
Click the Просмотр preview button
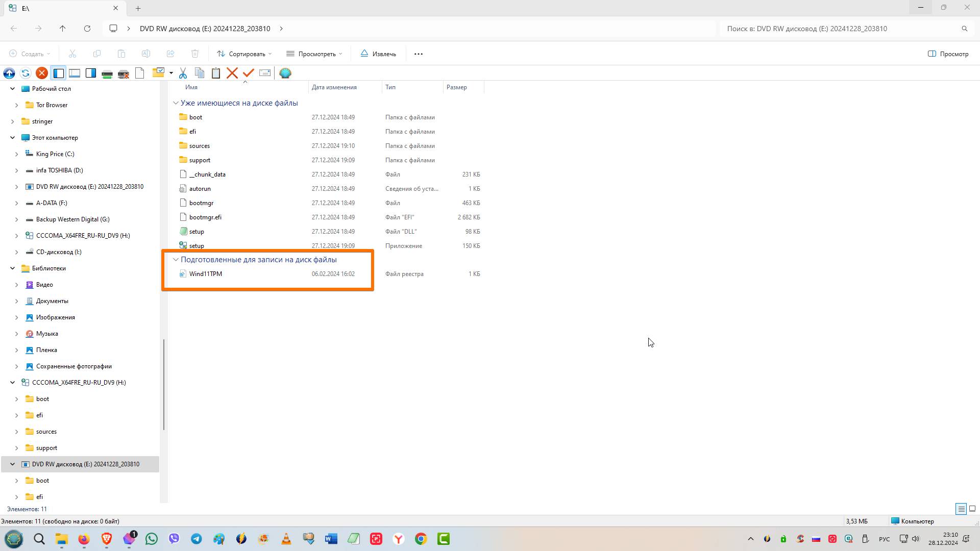pos(948,54)
